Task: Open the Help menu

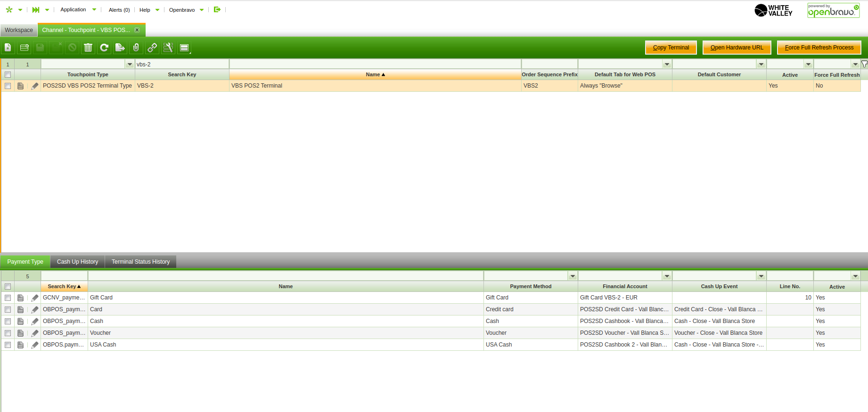Action: tap(149, 10)
